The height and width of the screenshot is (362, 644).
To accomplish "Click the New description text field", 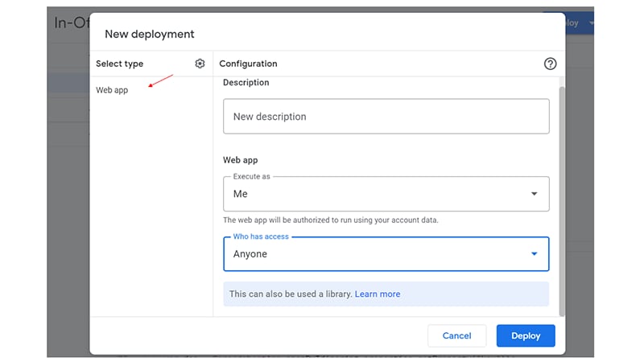I will coord(386,117).
